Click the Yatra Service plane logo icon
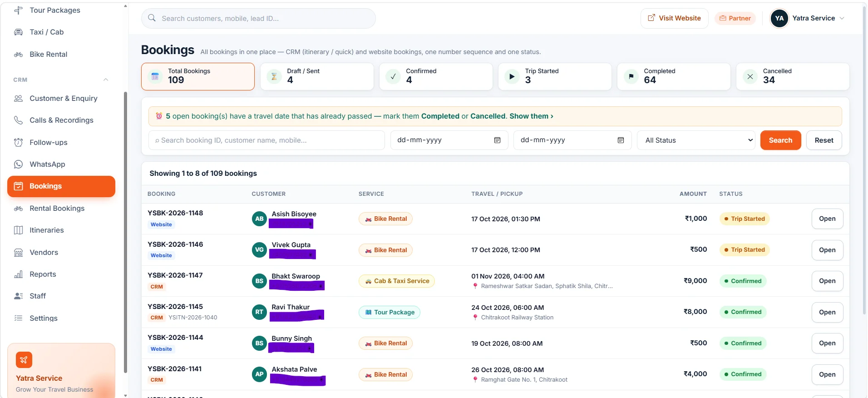The image size is (868, 398). tap(24, 360)
